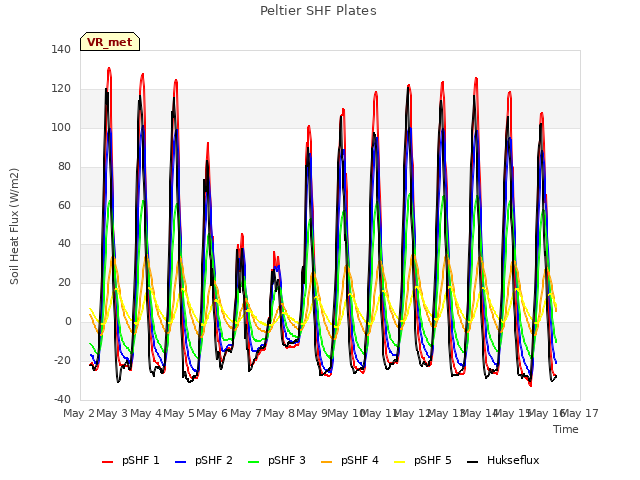Click the May 5 x-axis tick label
This screenshot has height=480, width=640.
179,413
